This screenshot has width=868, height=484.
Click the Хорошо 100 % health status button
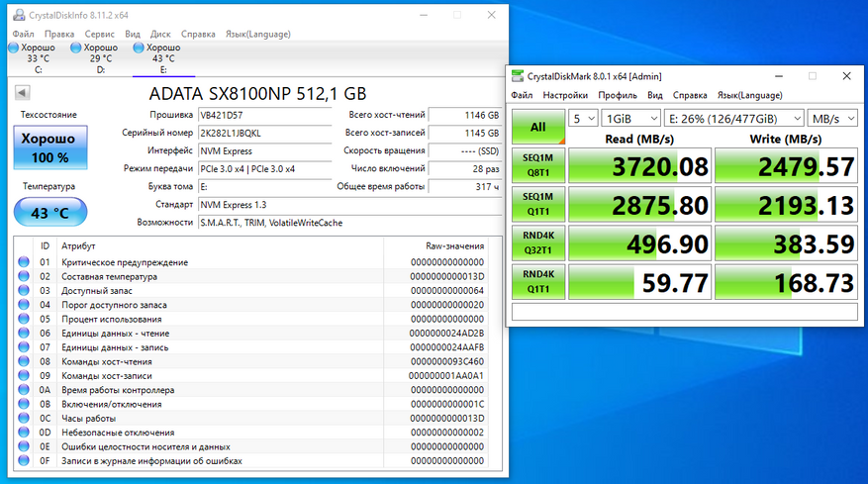pyautogui.click(x=50, y=147)
